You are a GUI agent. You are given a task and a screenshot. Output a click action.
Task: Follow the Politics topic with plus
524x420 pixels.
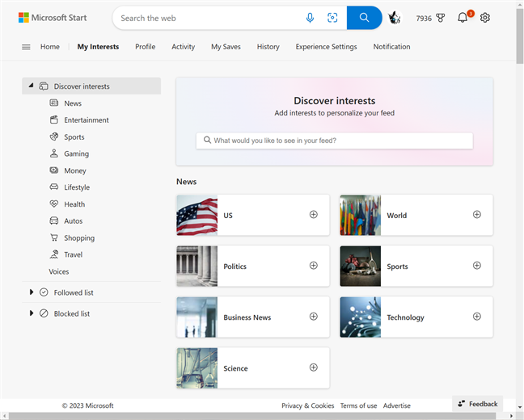pyautogui.click(x=314, y=266)
